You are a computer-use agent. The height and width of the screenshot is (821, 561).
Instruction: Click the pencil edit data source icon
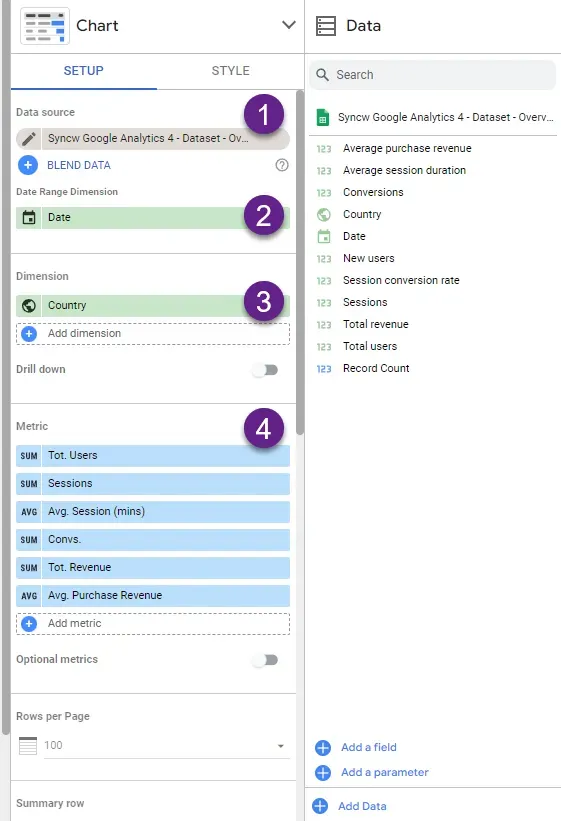pyautogui.click(x=29, y=139)
